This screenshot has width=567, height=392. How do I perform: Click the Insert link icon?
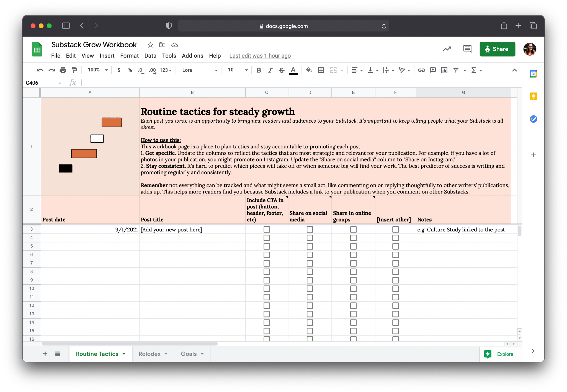coord(421,70)
